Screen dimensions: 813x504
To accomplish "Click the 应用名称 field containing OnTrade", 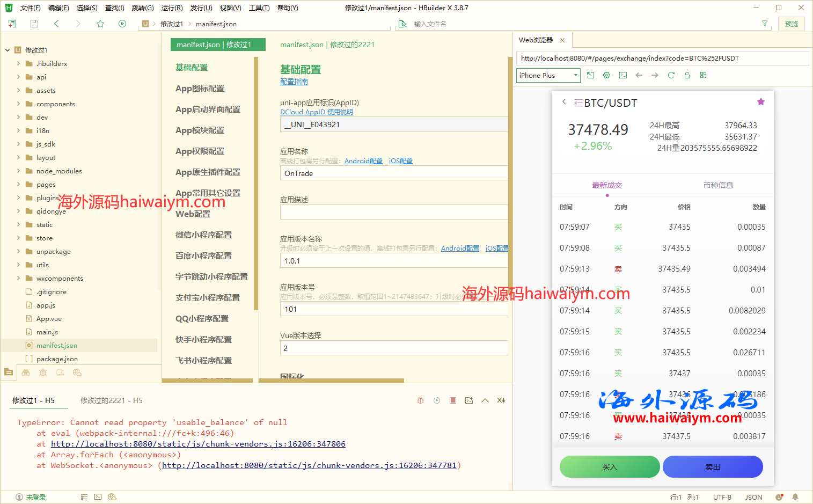I will click(x=393, y=173).
